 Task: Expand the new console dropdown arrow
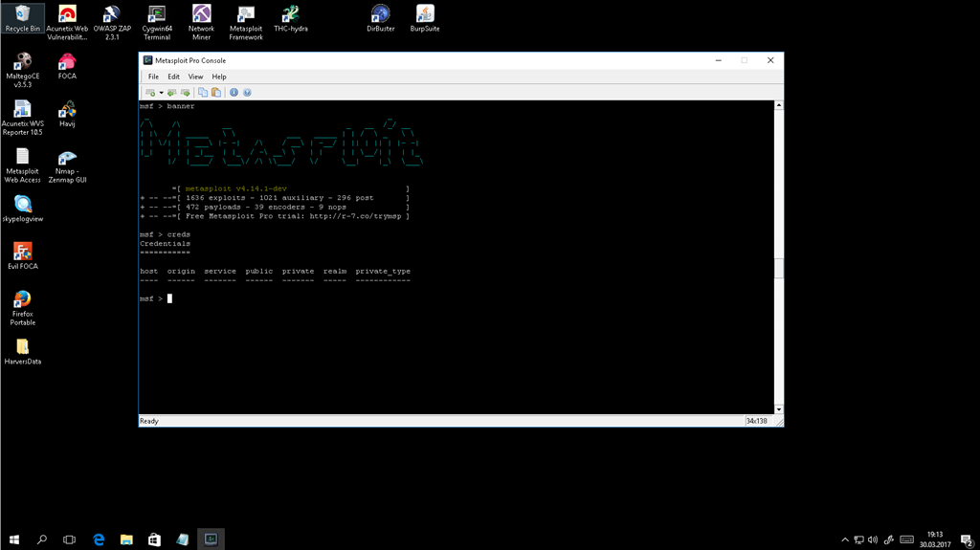[161, 93]
